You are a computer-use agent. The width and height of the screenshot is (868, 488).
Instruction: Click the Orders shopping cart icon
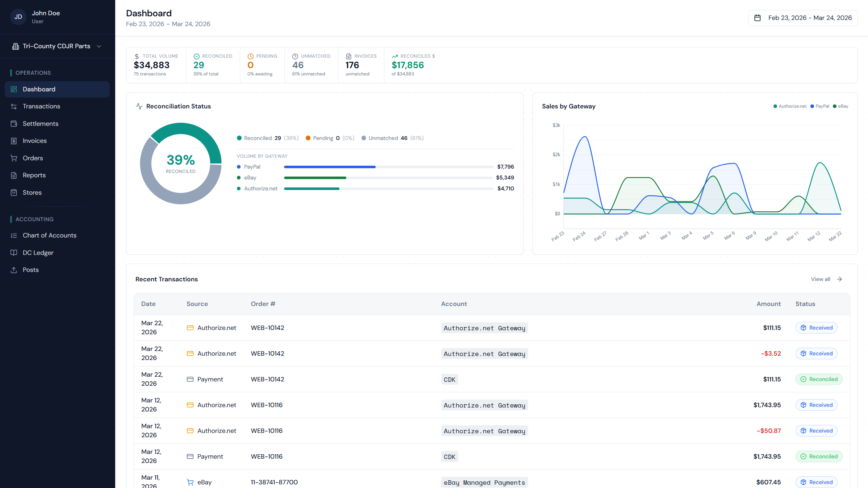coord(14,158)
